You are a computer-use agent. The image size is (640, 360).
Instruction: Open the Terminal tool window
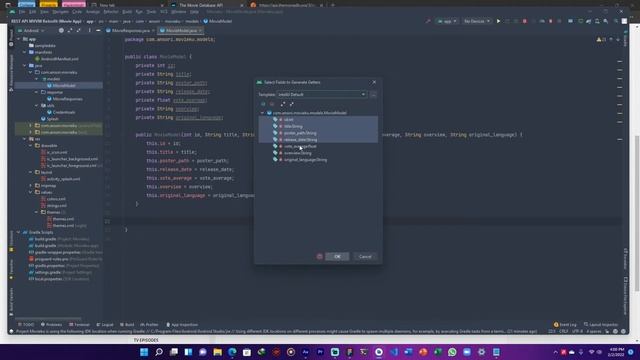[x=79, y=324]
